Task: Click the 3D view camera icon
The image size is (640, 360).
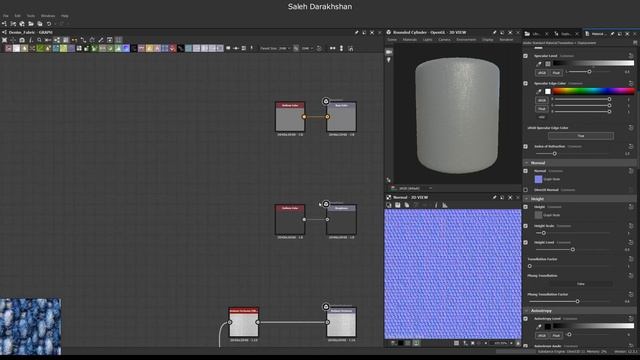Action: [389, 52]
